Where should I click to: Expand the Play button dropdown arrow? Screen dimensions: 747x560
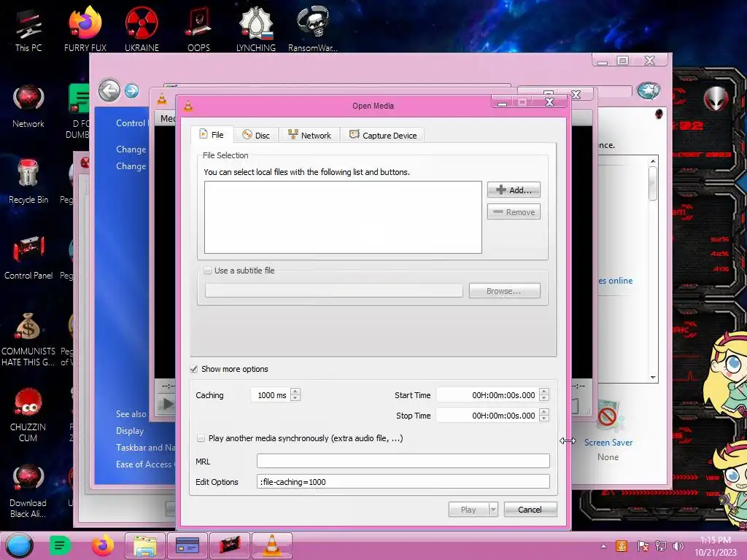494,510
